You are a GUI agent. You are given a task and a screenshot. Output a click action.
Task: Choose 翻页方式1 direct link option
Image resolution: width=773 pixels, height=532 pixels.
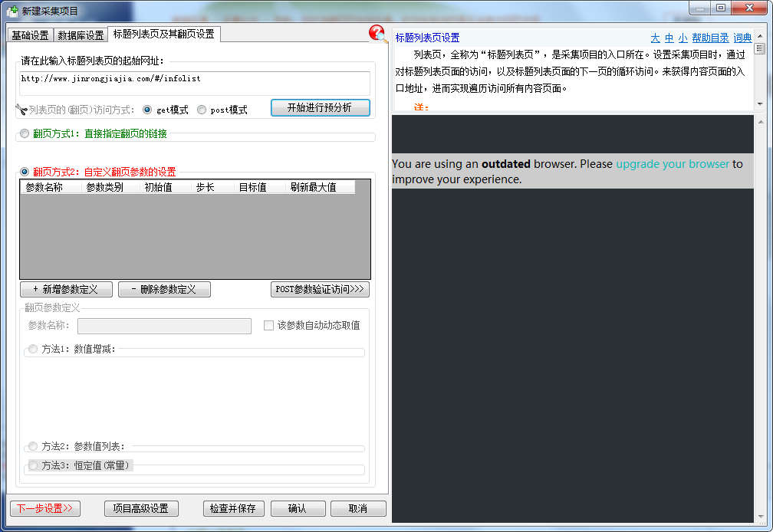click(x=25, y=133)
